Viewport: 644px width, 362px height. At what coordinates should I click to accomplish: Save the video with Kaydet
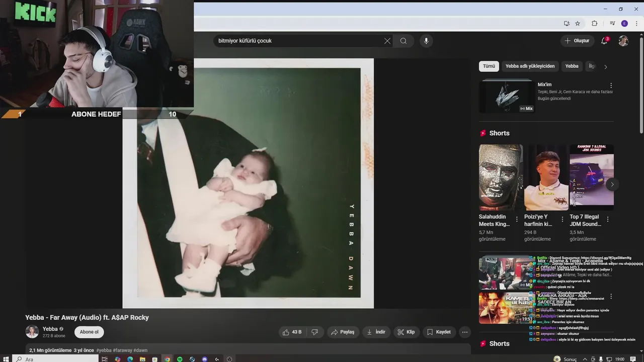coord(439,332)
